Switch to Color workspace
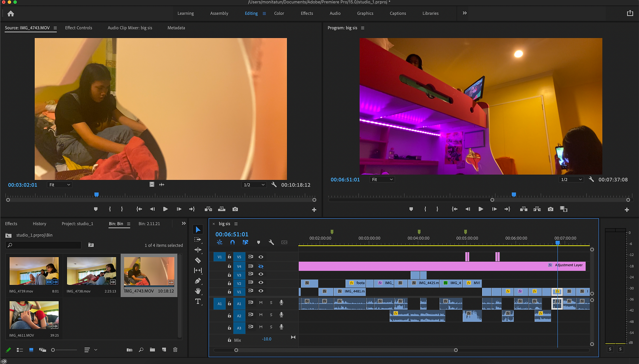The width and height of the screenshot is (639, 364). click(279, 13)
